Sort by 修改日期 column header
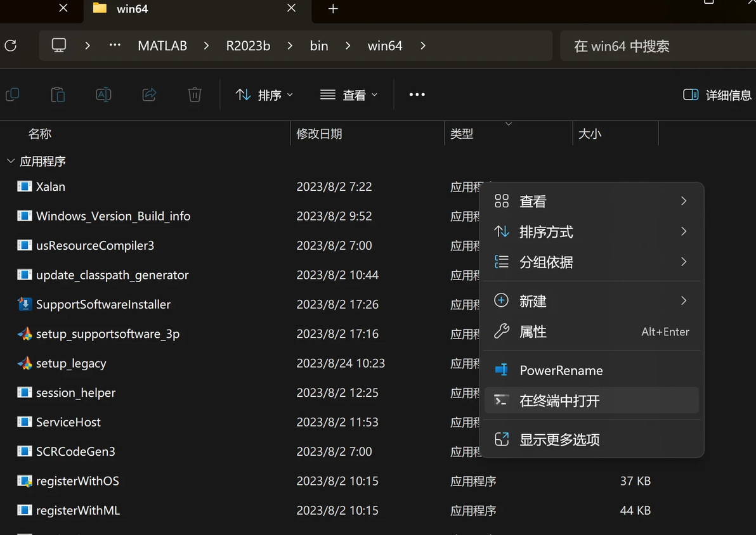 pos(319,134)
